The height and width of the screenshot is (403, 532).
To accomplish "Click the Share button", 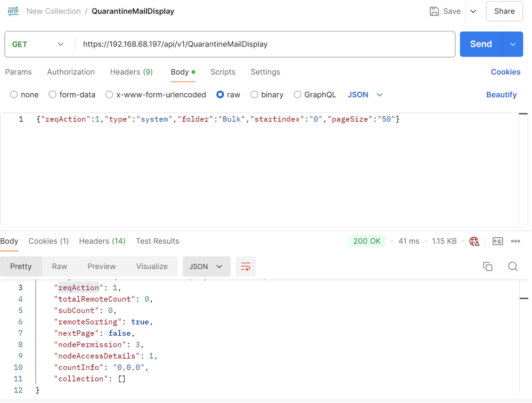I will point(504,11).
